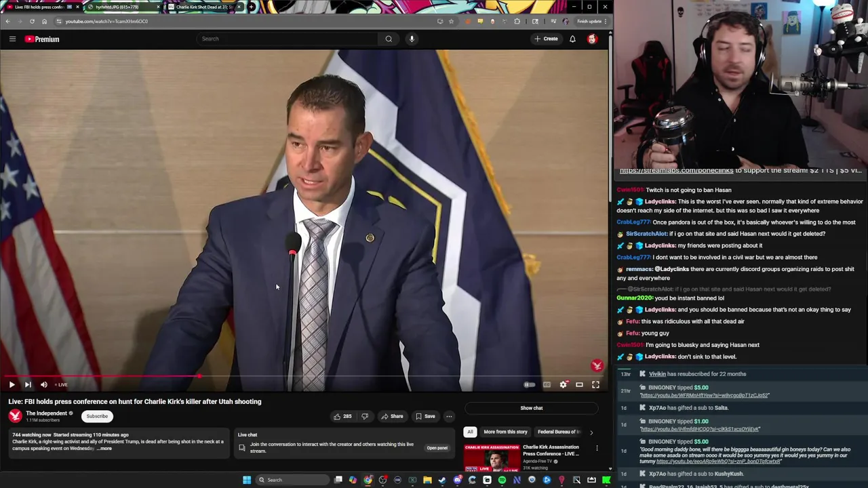Go to the YouTube Premium home logo

click(42, 39)
